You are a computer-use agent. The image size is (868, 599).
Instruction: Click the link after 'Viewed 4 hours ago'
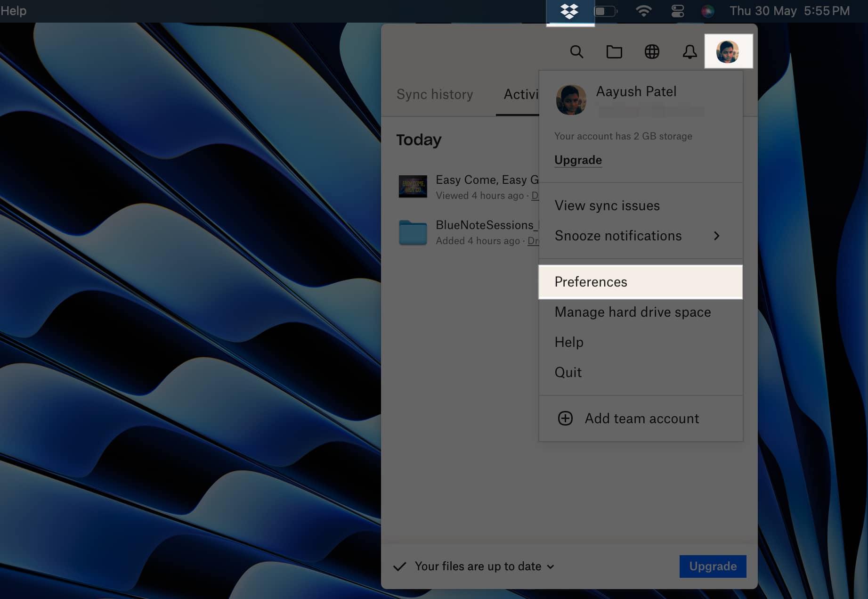[x=535, y=196]
